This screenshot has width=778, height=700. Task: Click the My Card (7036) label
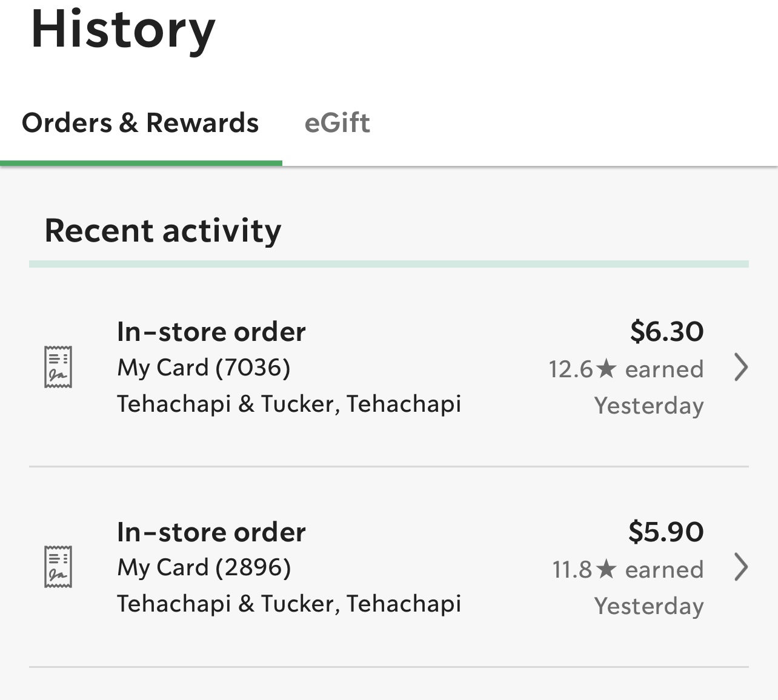click(204, 368)
